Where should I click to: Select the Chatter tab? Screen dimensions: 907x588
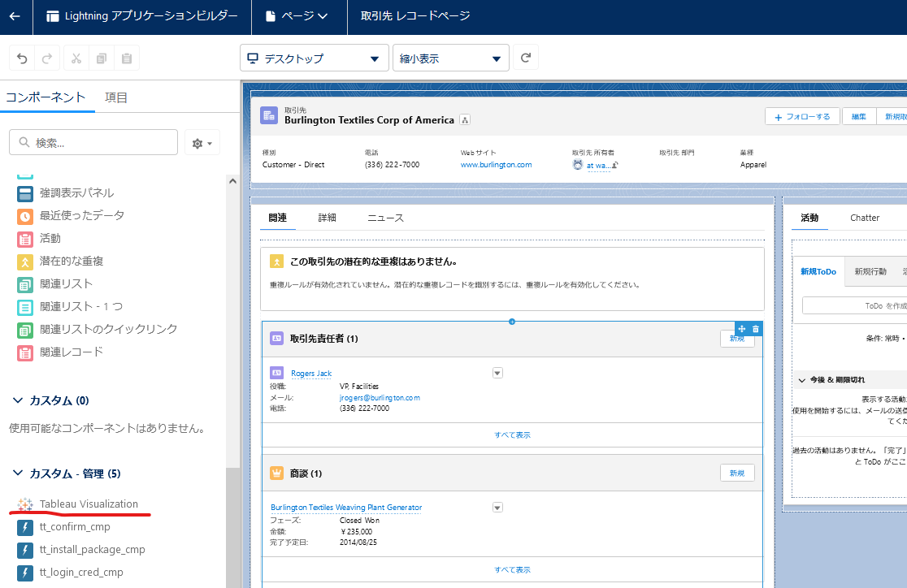(864, 218)
